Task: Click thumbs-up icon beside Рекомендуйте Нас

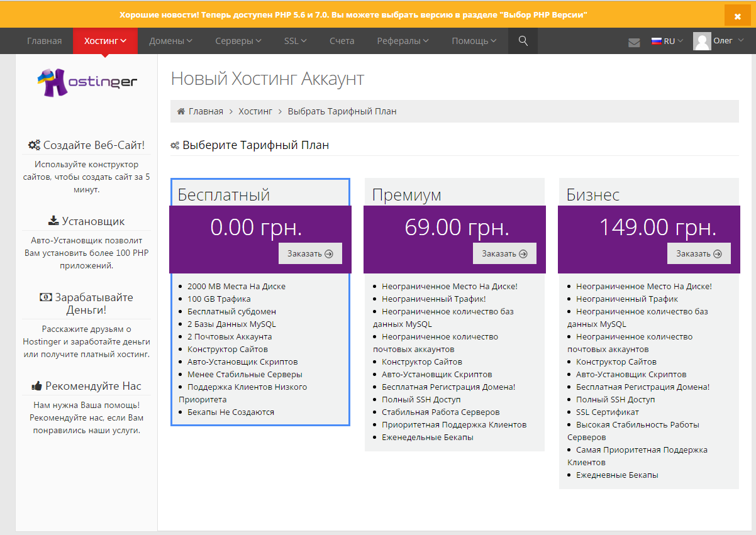Action: [x=36, y=386]
